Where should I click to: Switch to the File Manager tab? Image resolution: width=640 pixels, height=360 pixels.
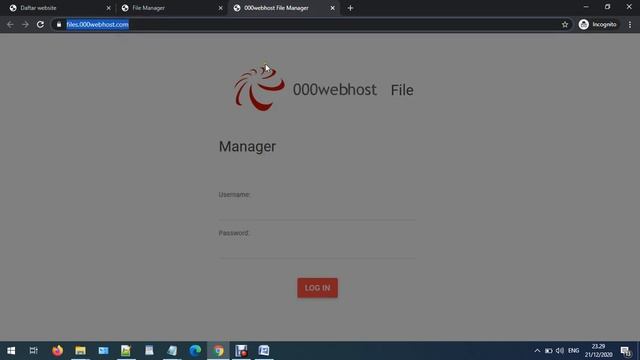point(171,8)
